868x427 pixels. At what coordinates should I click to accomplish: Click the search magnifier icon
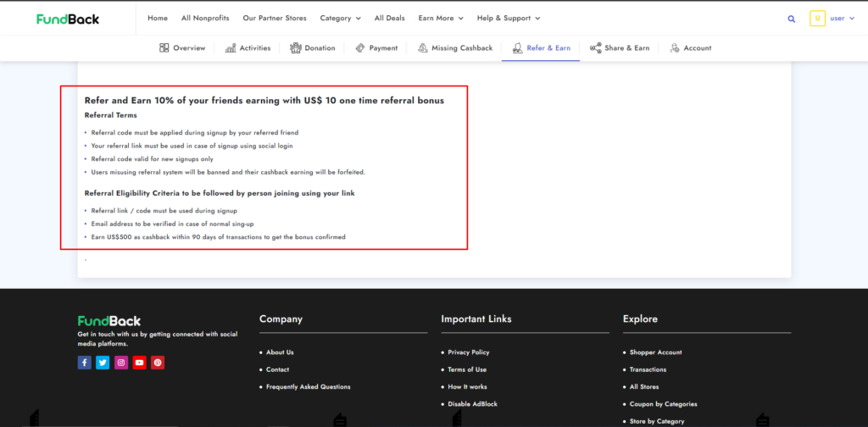click(x=792, y=19)
